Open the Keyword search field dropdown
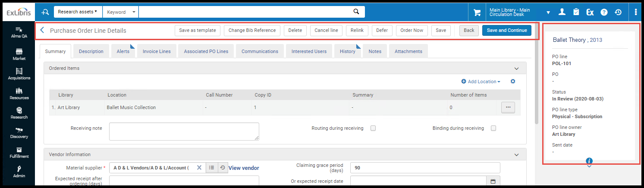644x188 pixels. point(121,12)
